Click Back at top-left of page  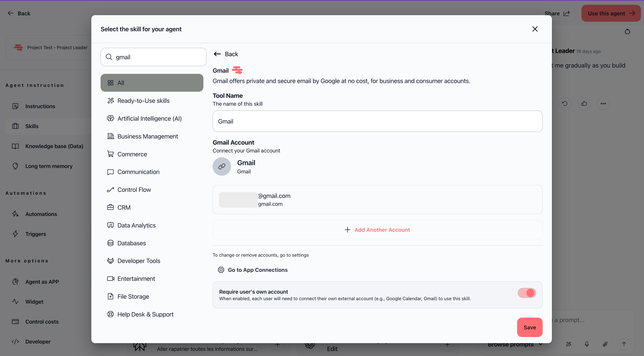(x=19, y=13)
